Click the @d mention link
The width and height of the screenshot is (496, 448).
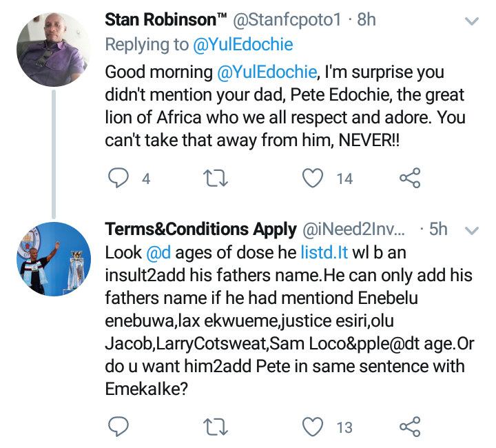[159, 253]
